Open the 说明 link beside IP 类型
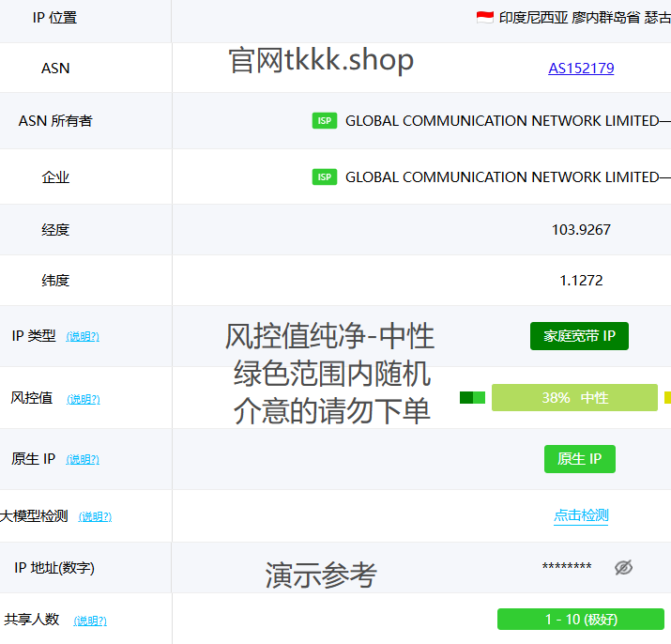This screenshot has width=671, height=644. 83,336
